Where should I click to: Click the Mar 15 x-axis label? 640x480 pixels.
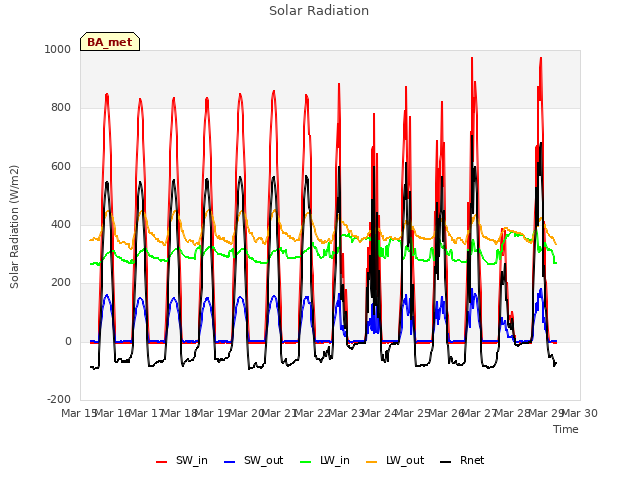[79, 413]
